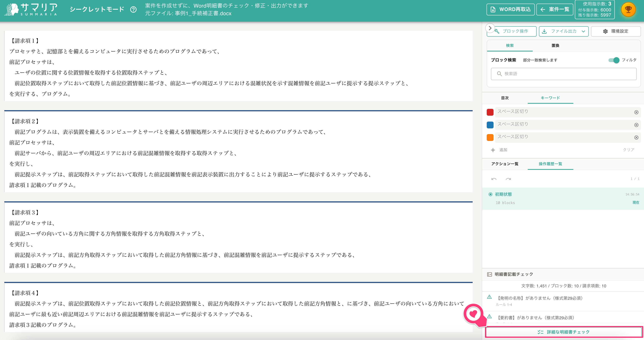Open 環境設定 settings

[x=616, y=31]
